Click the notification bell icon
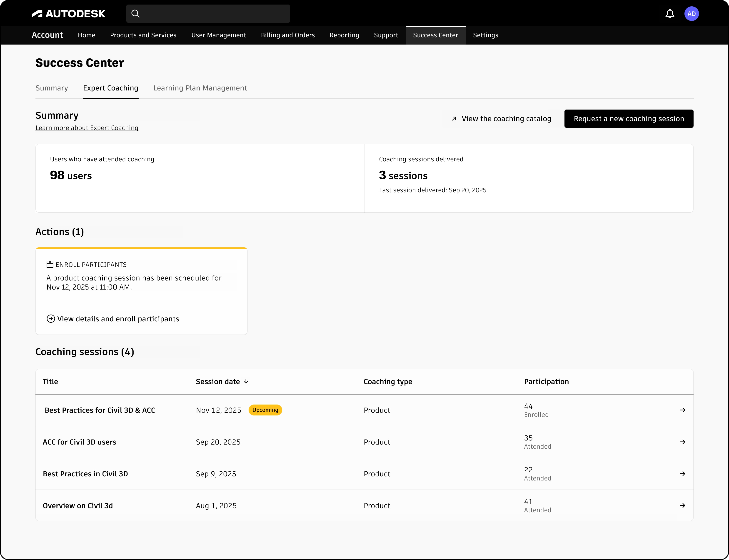Image resolution: width=729 pixels, height=560 pixels. [x=670, y=14]
